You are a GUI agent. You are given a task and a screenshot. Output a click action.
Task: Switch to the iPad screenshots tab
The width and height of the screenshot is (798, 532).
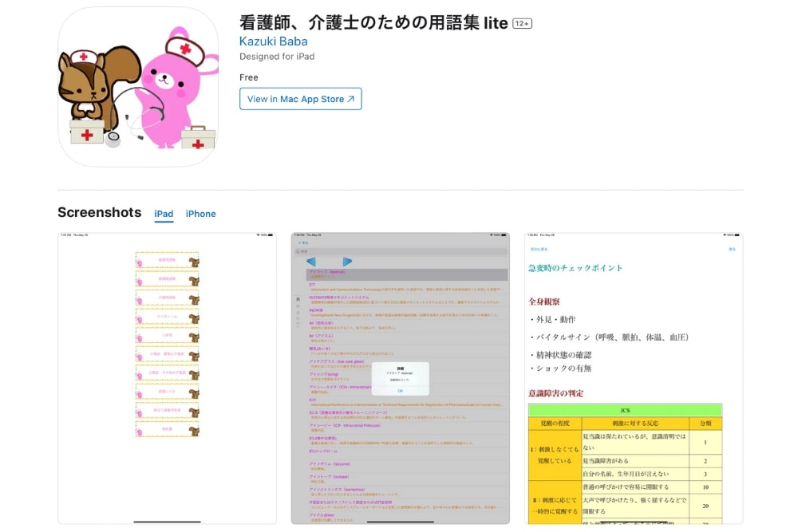click(164, 214)
